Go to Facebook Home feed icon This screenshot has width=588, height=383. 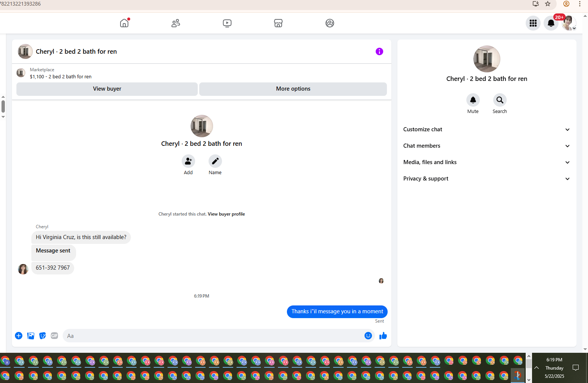pos(124,23)
